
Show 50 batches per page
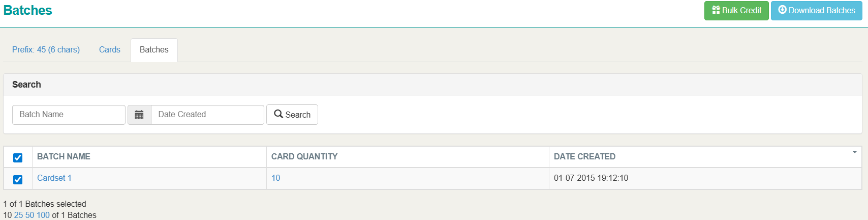click(x=30, y=215)
